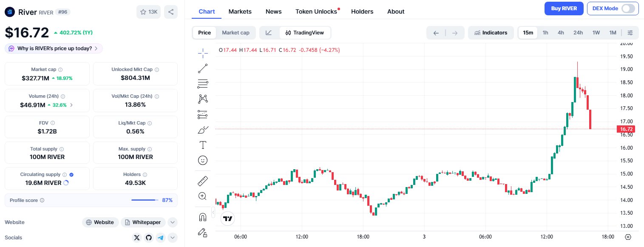The height and width of the screenshot is (247, 644).
Task: Click the zoom in magnifier tool
Action: click(203, 196)
